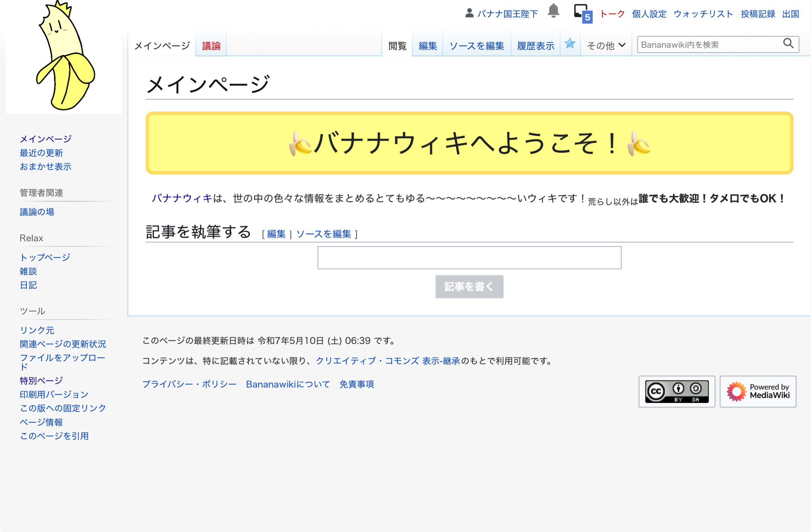Click the article title input box

point(469,258)
